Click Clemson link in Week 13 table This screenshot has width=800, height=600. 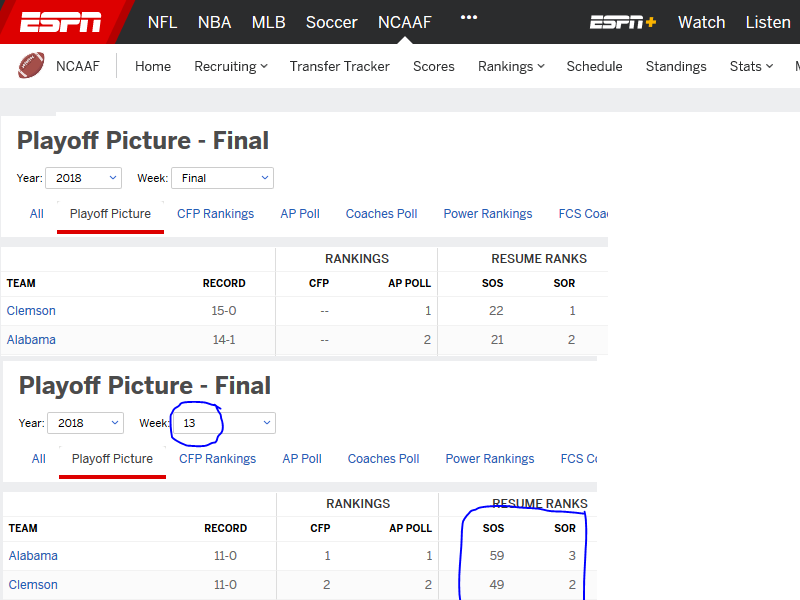click(x=33, y=585)
